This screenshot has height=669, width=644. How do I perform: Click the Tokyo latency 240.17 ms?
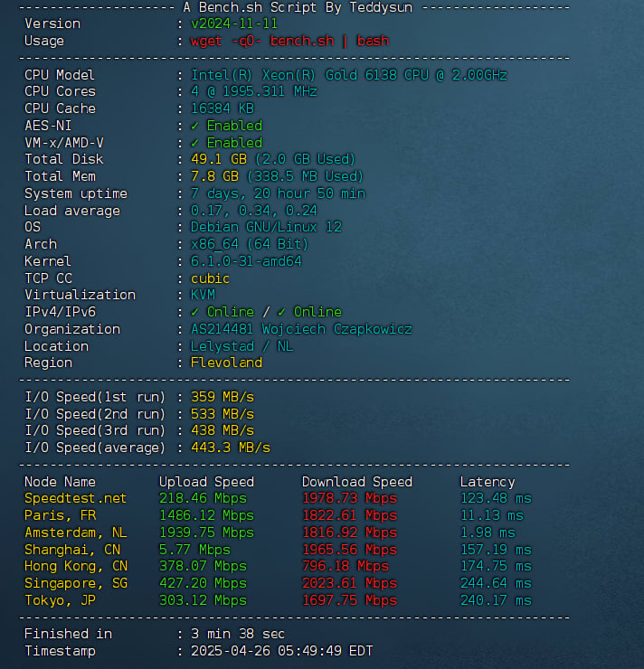pyautogui.click(x=496, y=600)
